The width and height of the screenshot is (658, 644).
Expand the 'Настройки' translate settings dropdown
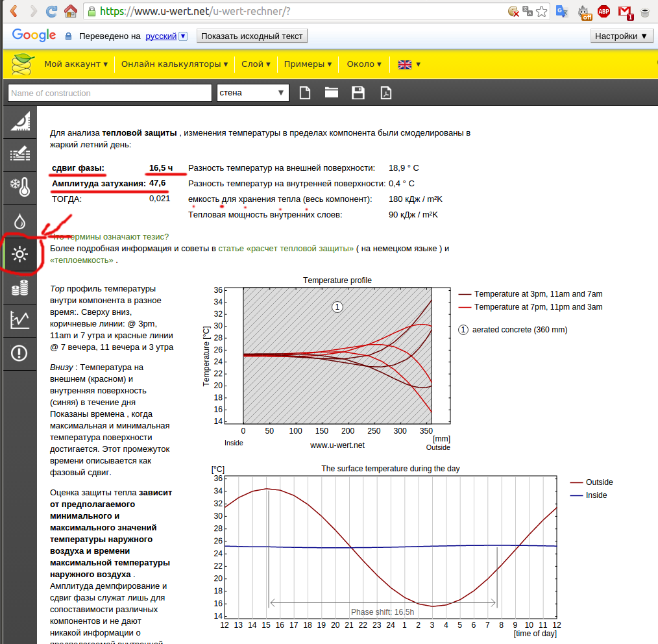(x=621, y=36)
